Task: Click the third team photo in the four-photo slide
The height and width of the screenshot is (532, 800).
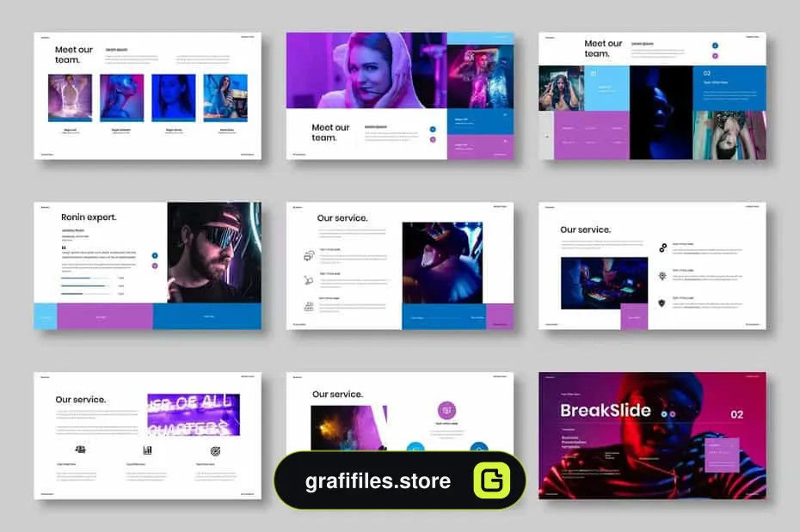Action: pos(174,98)
